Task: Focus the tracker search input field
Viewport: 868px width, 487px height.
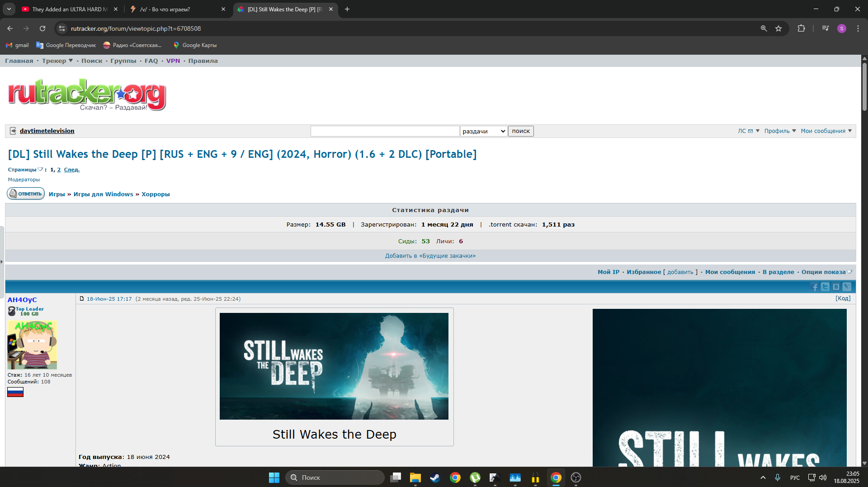Action: coord(385,131)
